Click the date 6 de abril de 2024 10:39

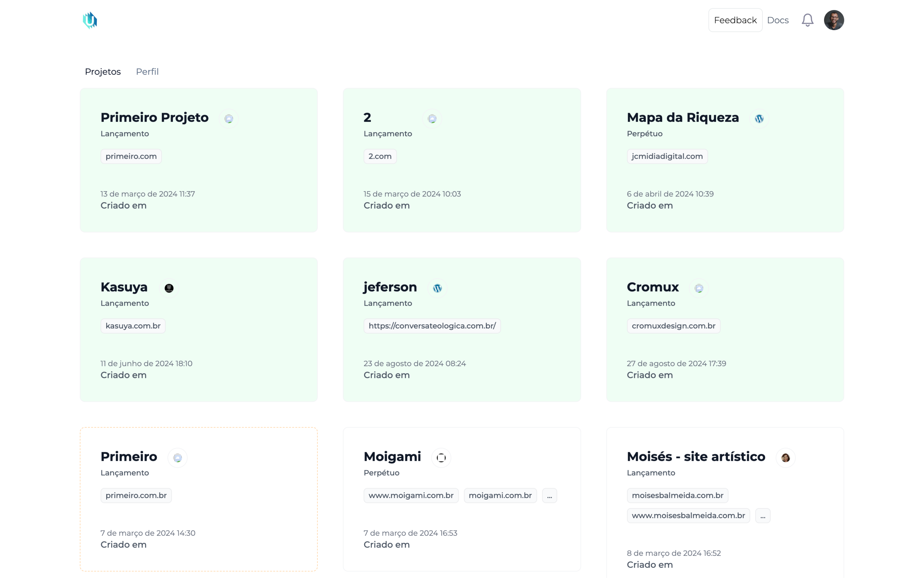(x=670, y=194)
